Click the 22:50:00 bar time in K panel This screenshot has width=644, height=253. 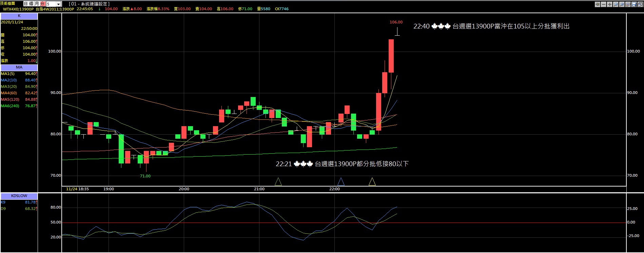[x=29, y=28]
